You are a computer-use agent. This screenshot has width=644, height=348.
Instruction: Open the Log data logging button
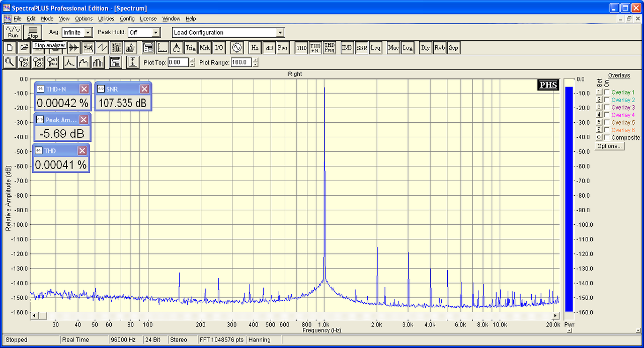coord(408,48)
